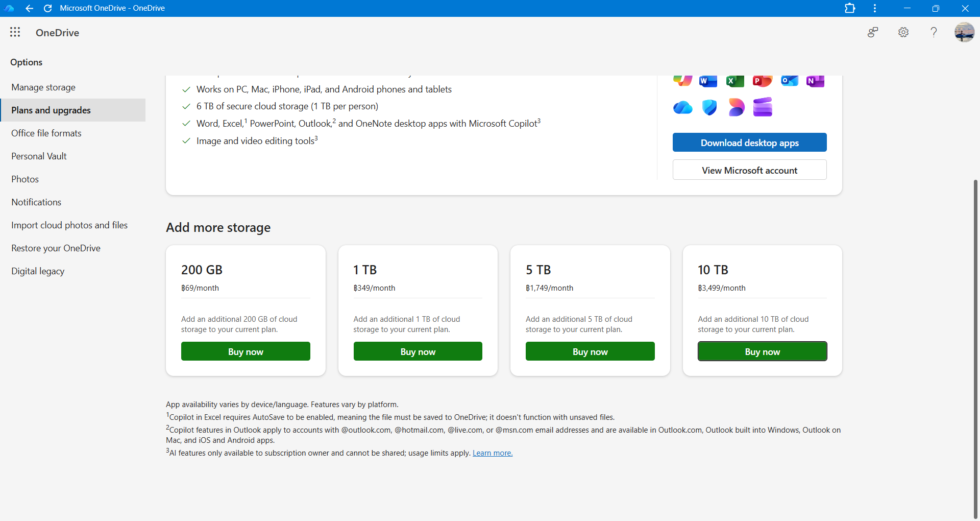This screenshot has height=521, width=980.
Task: Click the Microsoft 365 Copilot icon
Action: coord(682,81)
